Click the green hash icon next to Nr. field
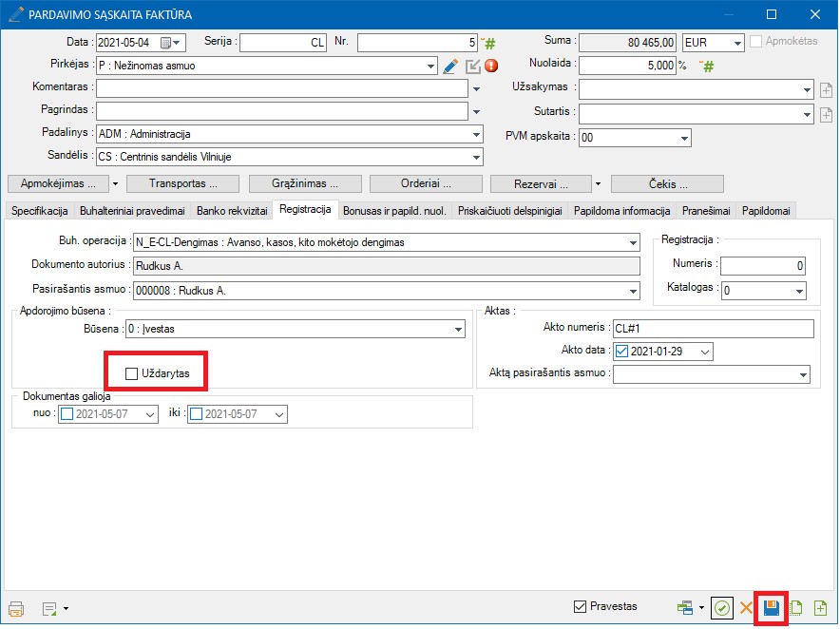 click(x=490, y=43)
